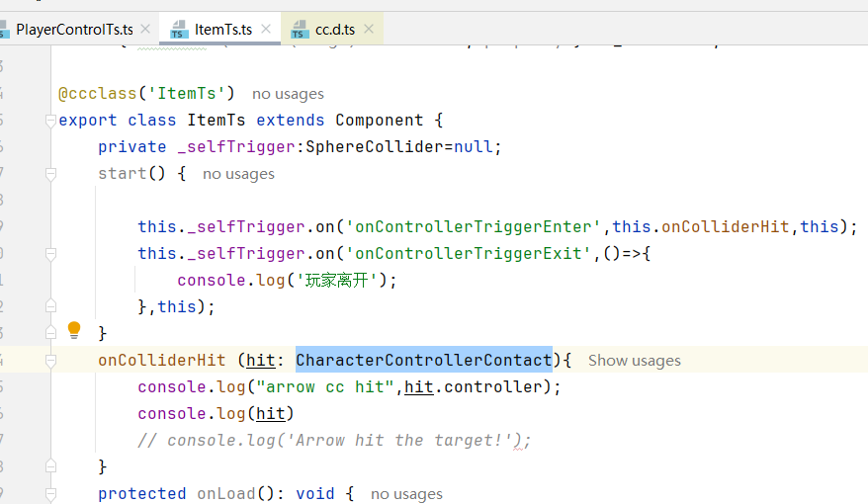Screen dimensions: 868x504
Task: Switch to the PlayerControlTs.ts tab
Action: pyautogui.click(x=74, y=30)
